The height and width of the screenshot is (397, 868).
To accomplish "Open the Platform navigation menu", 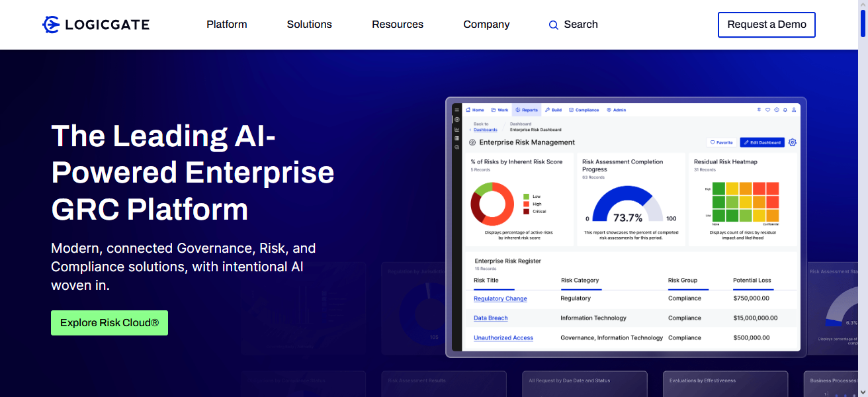I will [226, 24].
